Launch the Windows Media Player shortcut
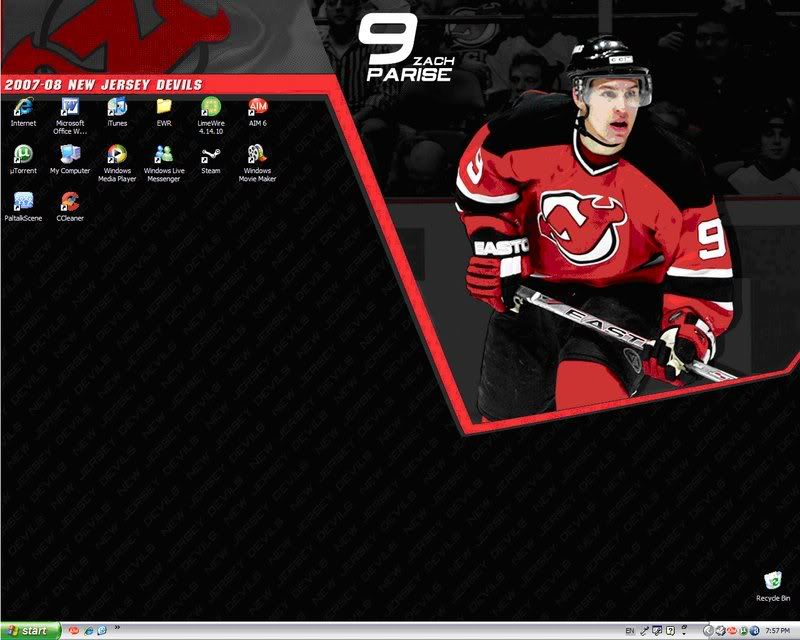800x640 pixels. point(117,163)
